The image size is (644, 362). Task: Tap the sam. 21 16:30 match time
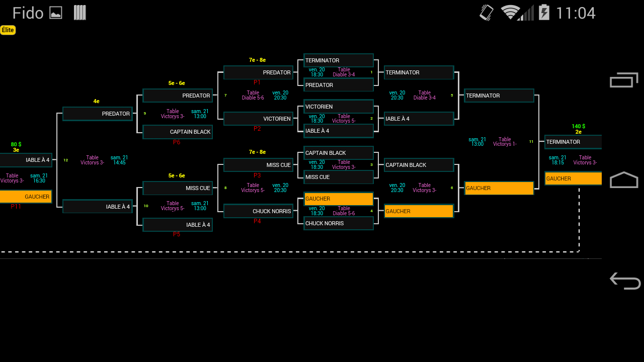pyautogui.click(x=39, y=178)
